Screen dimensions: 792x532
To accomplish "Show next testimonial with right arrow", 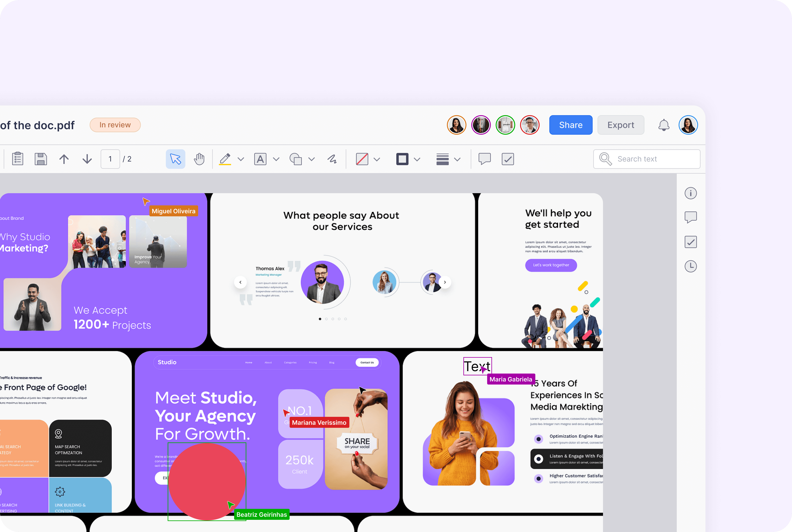I will 445,282.
